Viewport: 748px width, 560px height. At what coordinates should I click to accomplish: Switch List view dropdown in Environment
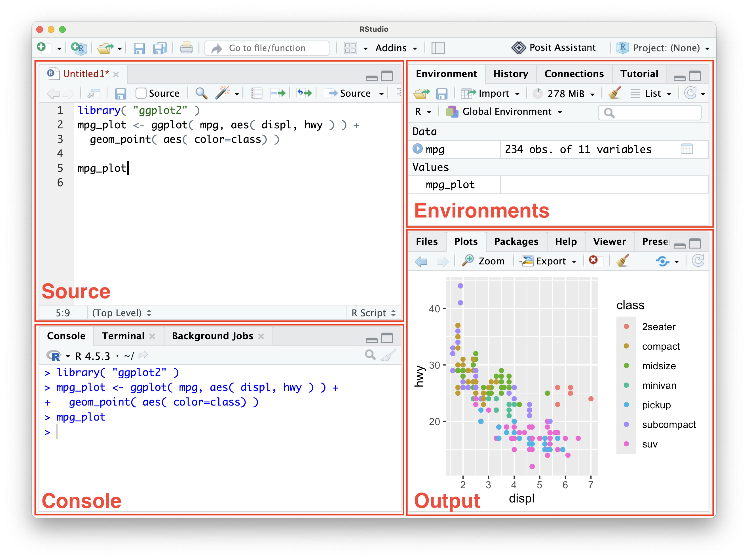tap(651, 93)
